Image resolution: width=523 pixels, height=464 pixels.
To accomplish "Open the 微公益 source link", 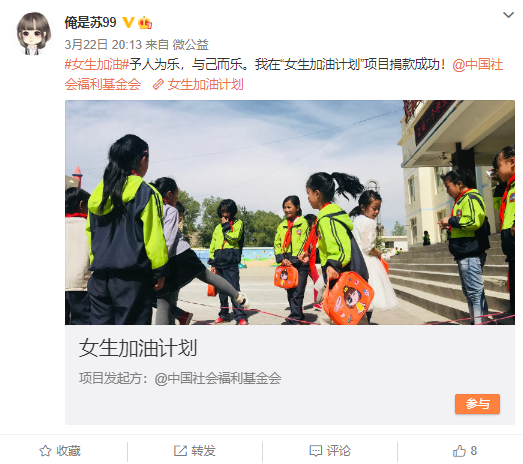I will pyautogui.click(x=190, y=45).
